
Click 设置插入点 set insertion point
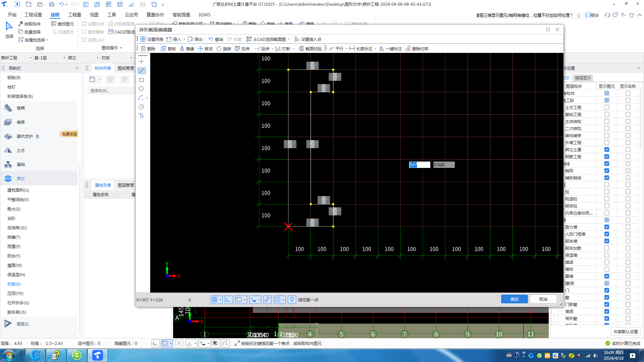pyautogui.click(x=308, y=39)
